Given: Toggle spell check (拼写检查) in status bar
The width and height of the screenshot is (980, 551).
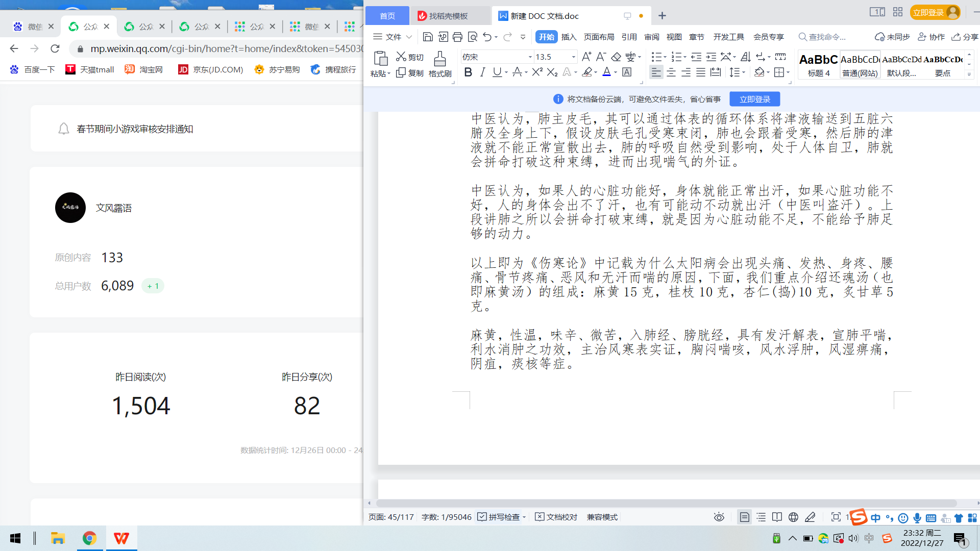Looking at the screenshot, I should tap(499, 517).
